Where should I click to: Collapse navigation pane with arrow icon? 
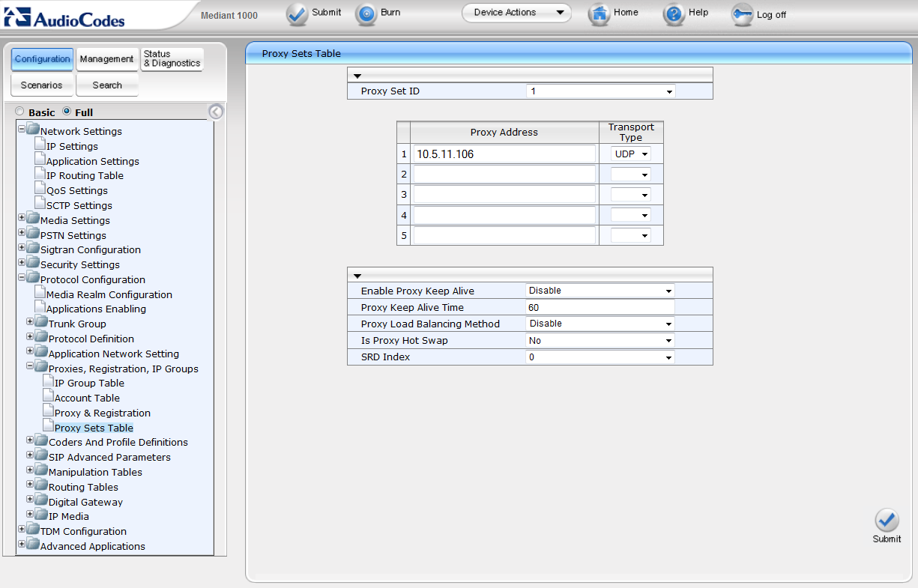tap(216, 112)
